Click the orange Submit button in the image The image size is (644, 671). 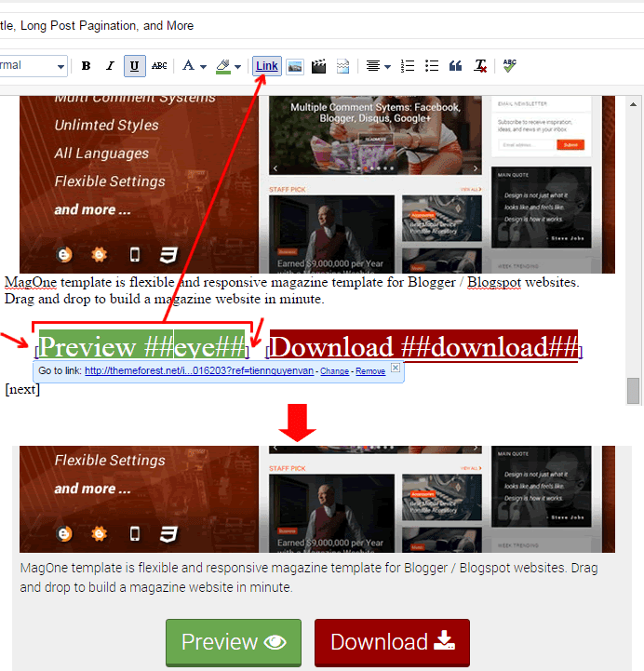[570, 145]
